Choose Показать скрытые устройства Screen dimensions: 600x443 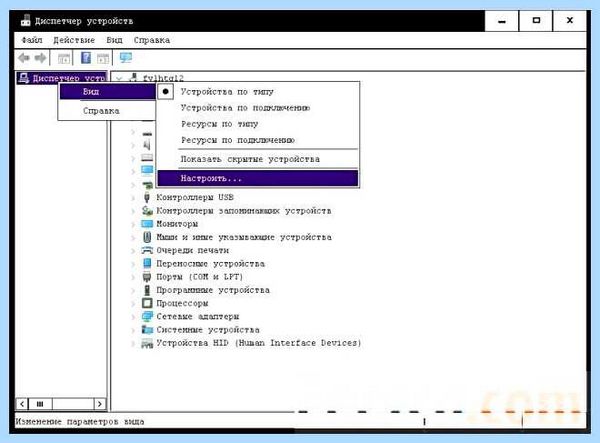[258, 159]
